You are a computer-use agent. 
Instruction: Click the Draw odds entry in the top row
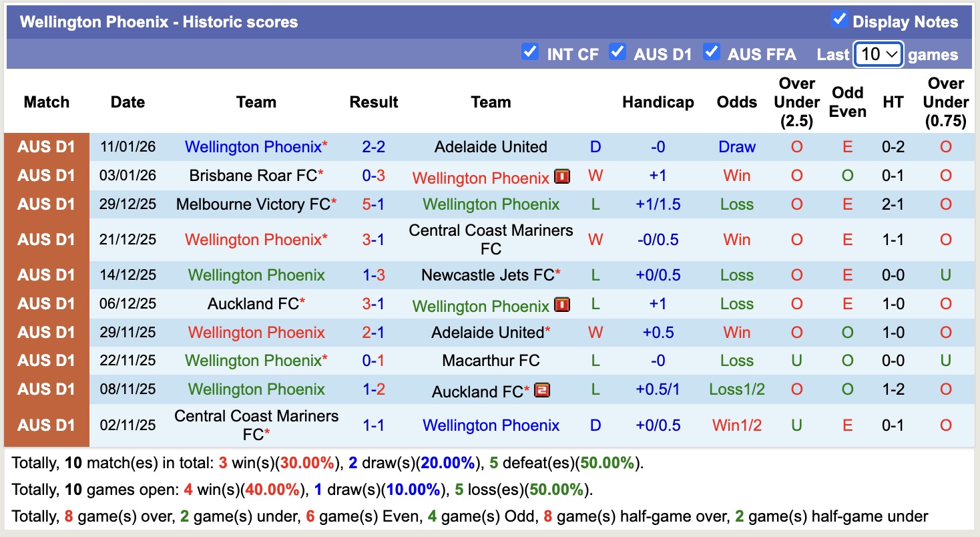736,146
